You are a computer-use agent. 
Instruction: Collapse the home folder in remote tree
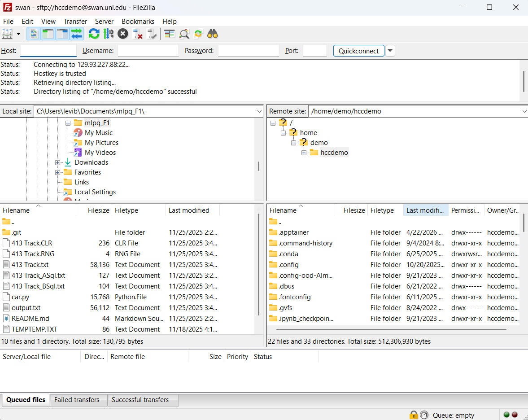(283, 132)
